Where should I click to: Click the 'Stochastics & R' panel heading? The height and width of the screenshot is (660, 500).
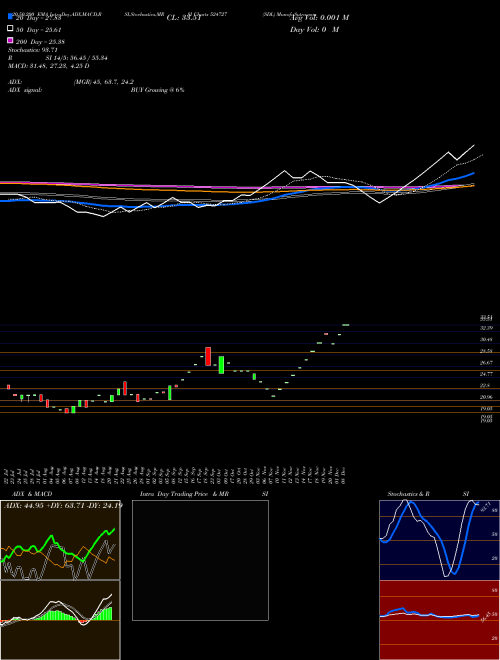409,494
